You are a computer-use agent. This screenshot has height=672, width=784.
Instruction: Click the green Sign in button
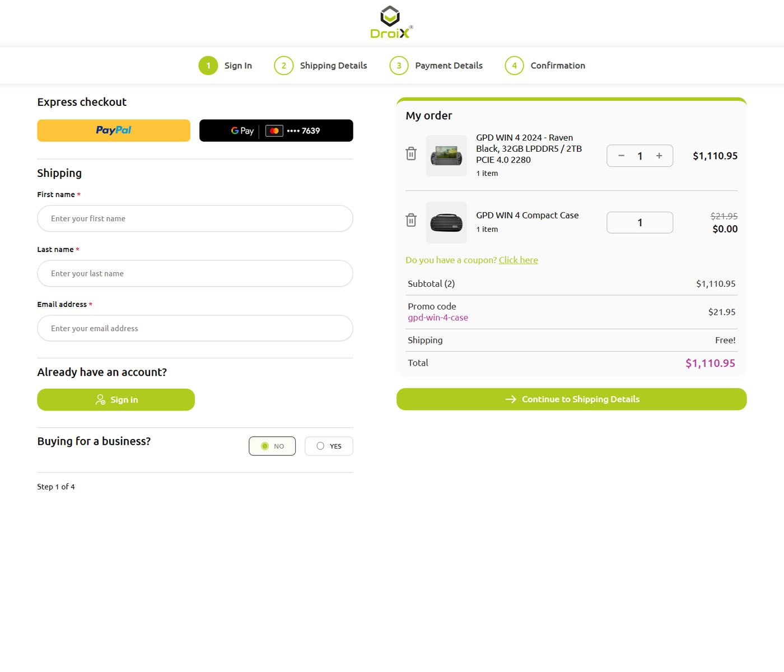pyautogui.click(x=116, y=400)
